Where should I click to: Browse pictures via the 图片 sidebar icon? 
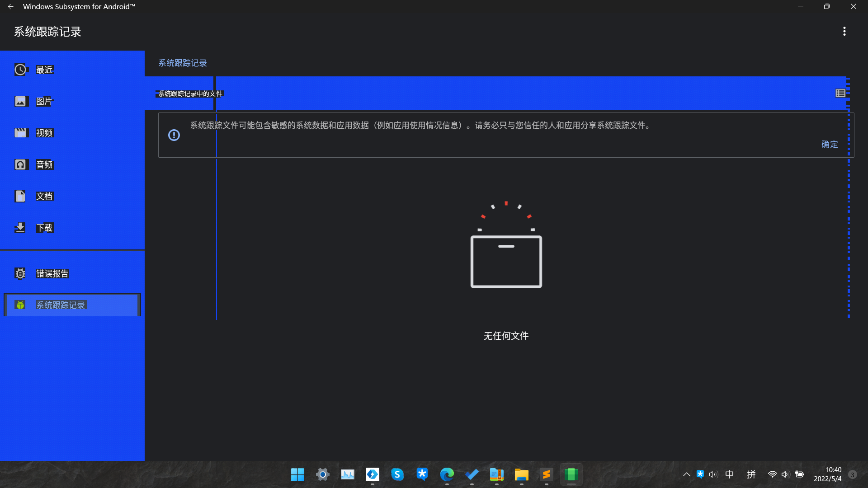(21, 101)
